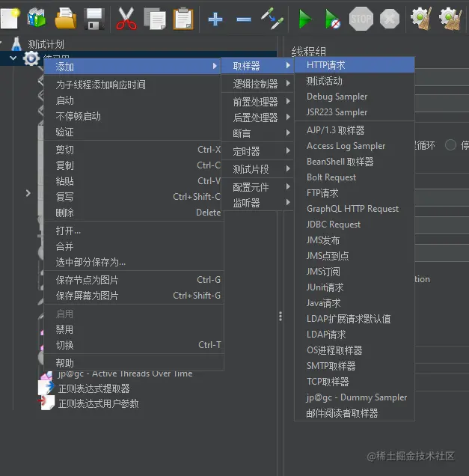Select 正则表达式提取器 tree item
The height and width of the screenshot is (476, 469).
94,388
